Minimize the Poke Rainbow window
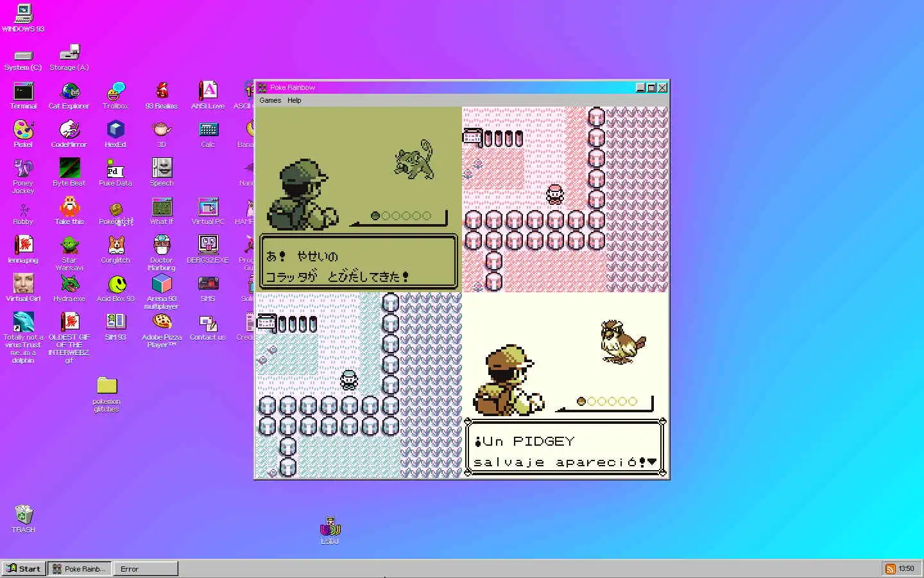This screenshot has height=578, width=924. [640, 87]
